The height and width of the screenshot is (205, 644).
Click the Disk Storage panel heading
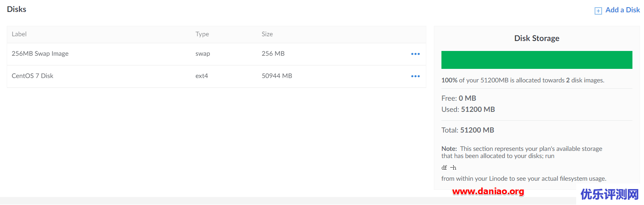pyautogui.click(x=537, y=38)
